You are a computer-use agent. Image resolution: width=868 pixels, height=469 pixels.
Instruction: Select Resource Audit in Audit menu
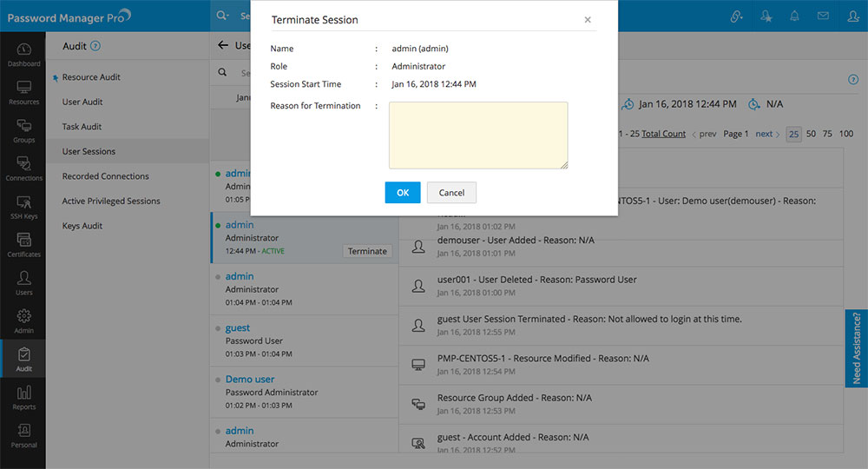pyautogui.click(x=91, y=77)
